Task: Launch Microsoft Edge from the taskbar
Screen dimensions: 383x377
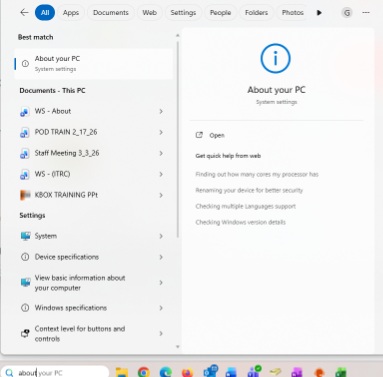Action: click(x=166, y=372)
